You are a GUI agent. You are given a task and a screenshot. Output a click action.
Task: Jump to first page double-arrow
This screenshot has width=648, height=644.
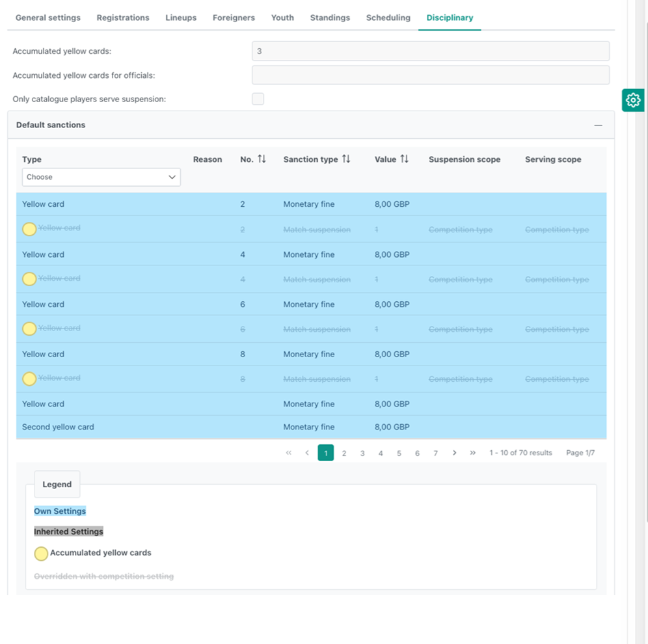coord(289,453)
